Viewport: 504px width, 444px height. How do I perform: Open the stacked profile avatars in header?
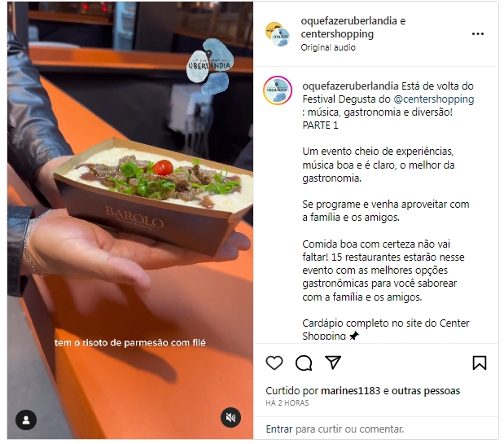[x=278, y=34]
